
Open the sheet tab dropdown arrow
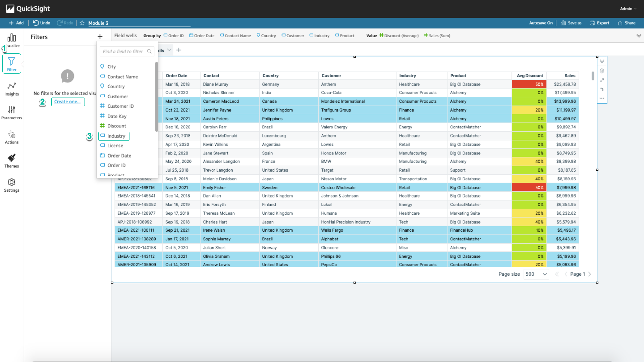tap(169, 50)
